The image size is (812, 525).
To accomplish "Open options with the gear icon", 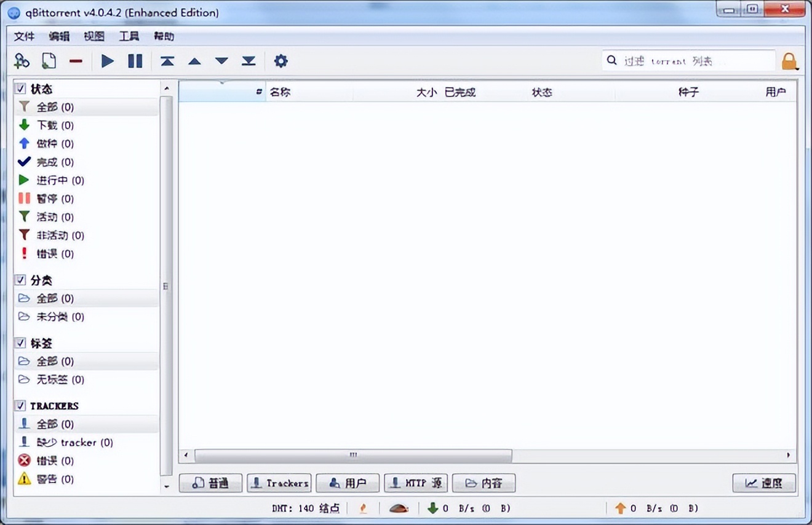I will click(x=281, y=61).
